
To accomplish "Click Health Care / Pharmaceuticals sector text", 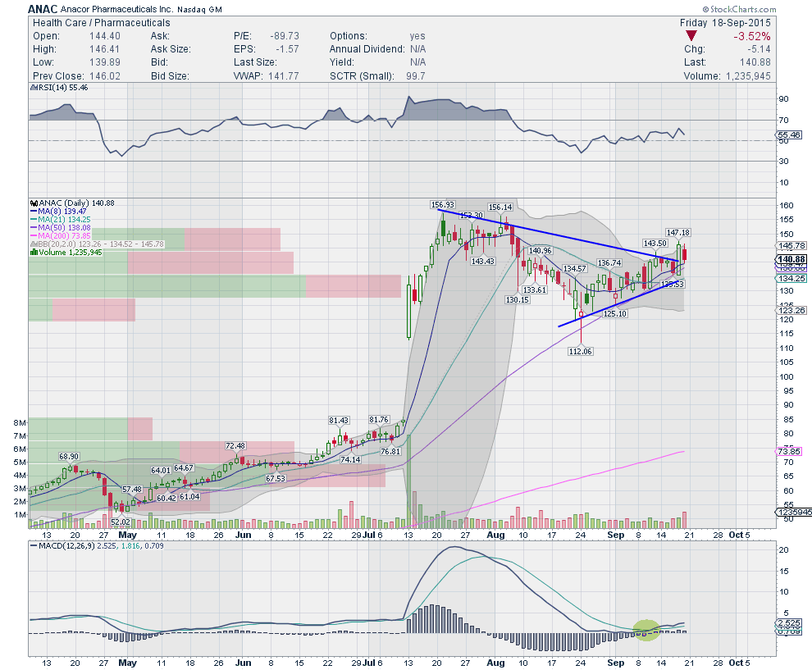I will (x=102, y=23).
